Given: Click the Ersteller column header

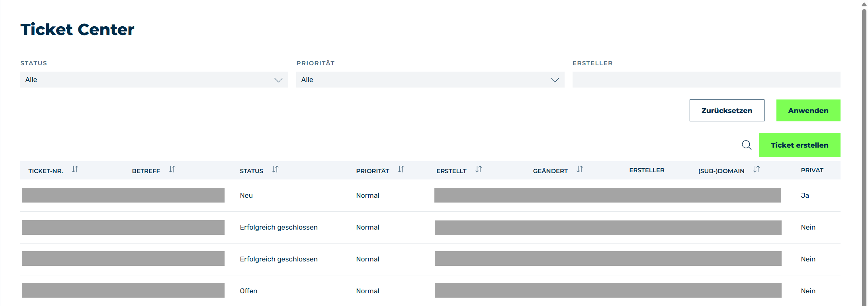Looking at the screenshot, I should 647,170.
